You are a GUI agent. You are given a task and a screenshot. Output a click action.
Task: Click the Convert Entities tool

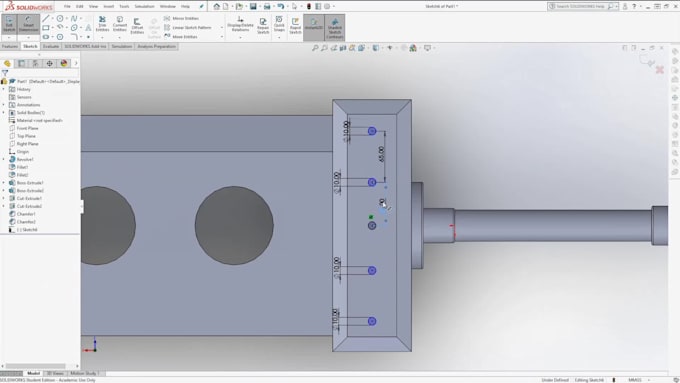point(120,24)
